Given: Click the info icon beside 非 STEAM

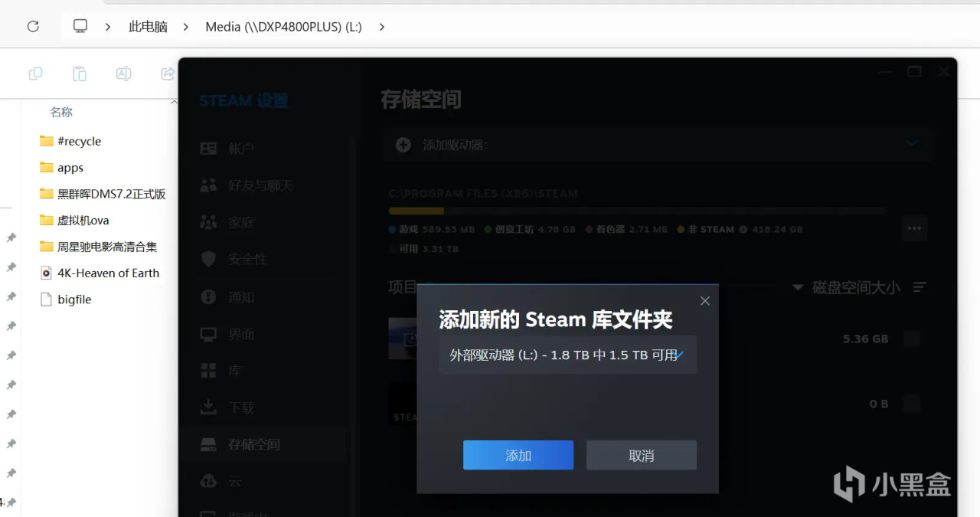Looking at the screenshot, I should (x=743, y=229).
